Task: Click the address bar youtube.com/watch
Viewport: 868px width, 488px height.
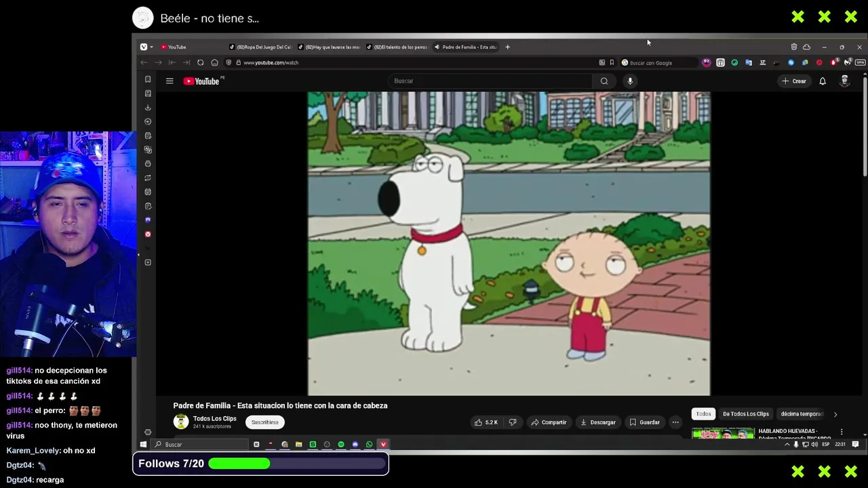Action: click(x=271, y=62)
